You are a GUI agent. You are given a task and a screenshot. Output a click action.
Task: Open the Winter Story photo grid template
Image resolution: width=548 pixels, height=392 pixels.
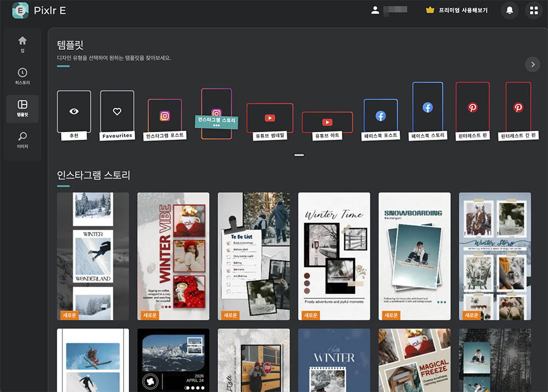(x=495, y=256)
